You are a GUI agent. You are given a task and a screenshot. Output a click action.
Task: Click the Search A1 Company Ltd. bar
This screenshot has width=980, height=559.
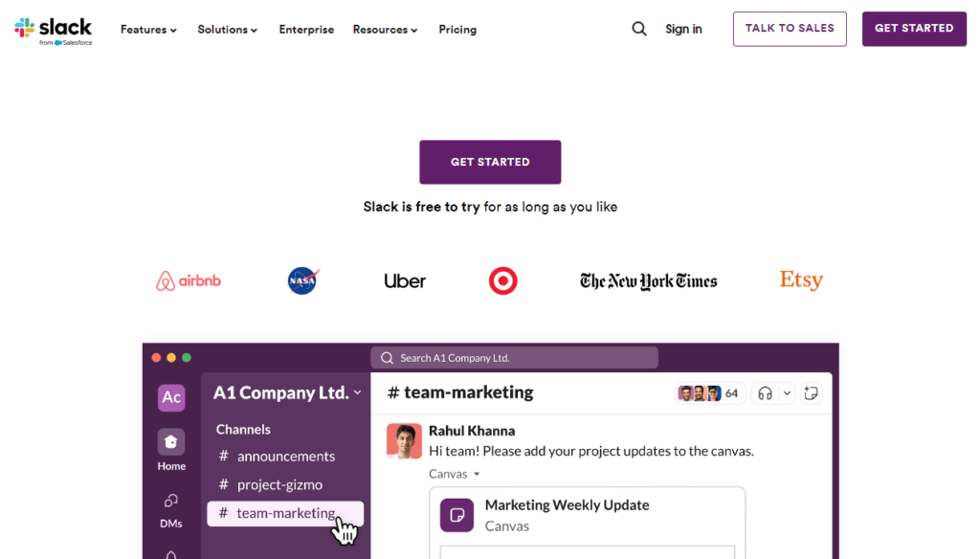[x=514, y=357]
